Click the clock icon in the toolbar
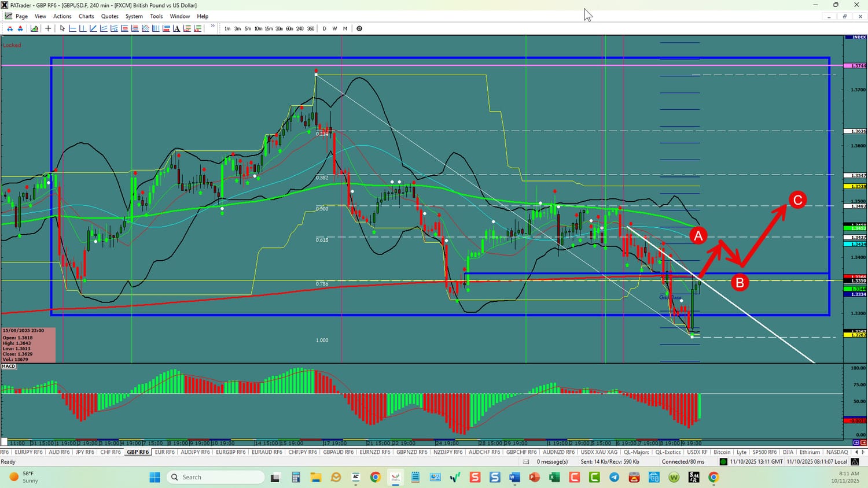868x488 pixels. point(359,28)
